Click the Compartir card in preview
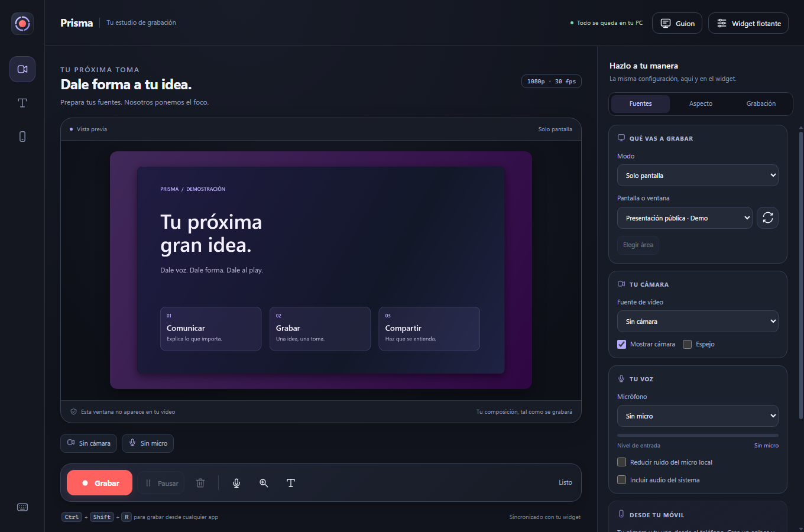804x532 pixels. [429, 329]
